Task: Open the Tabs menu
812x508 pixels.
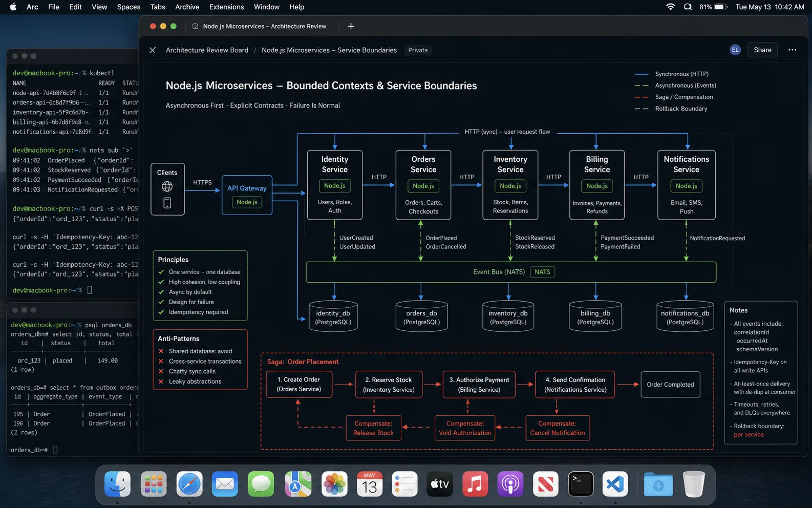Action: 158,7
